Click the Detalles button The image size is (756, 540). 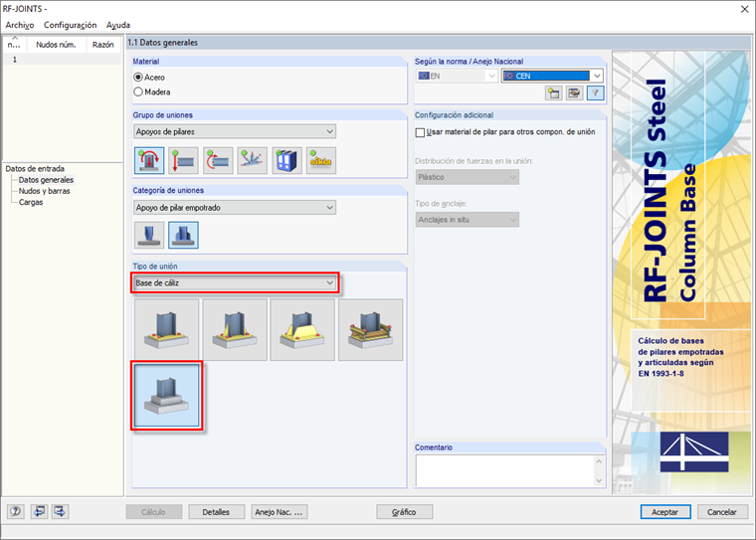(216, 512)
